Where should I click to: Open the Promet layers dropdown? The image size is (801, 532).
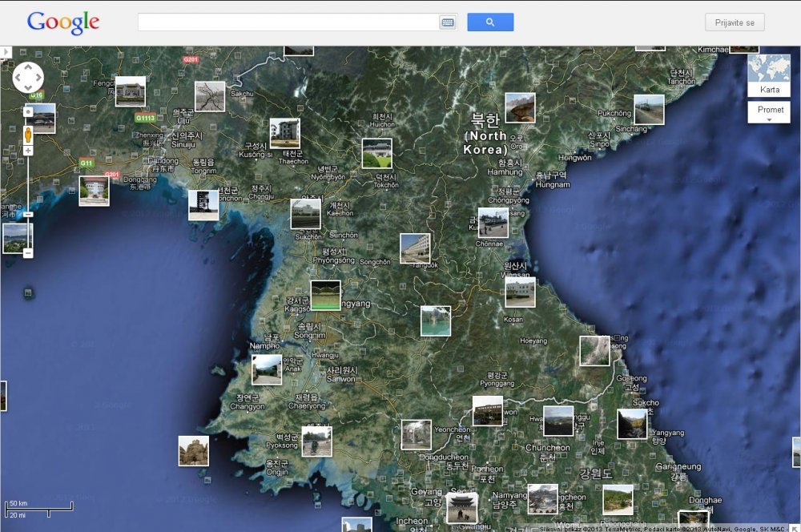[769, 112]
